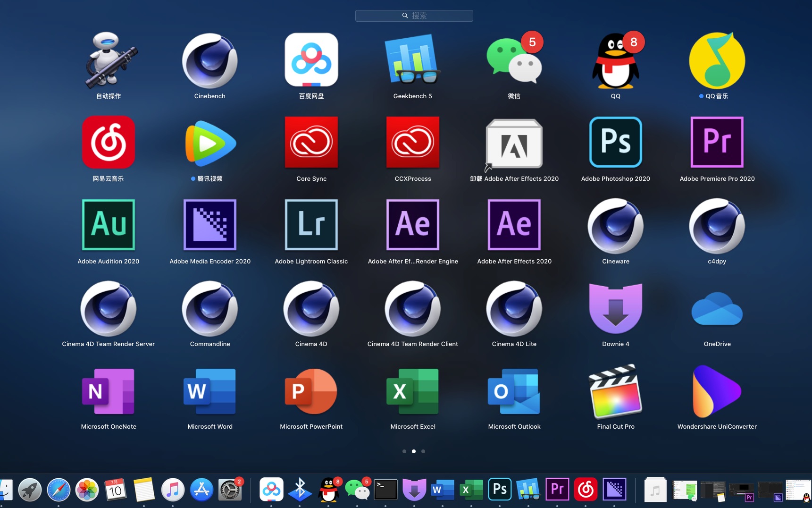Click the Baidu Netdisk icon in the Dock
The width and height of the screenshot is (812, 508).
tap(271, 490)
